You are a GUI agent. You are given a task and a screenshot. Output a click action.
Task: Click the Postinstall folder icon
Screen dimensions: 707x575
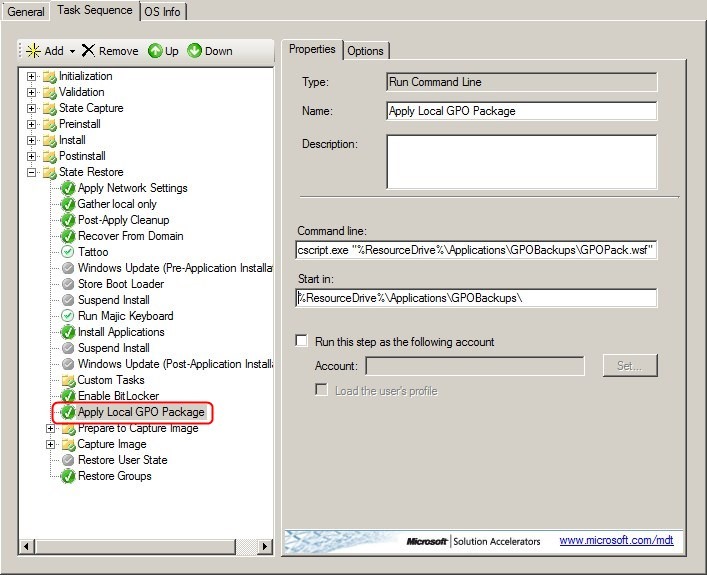click(50, 156)
